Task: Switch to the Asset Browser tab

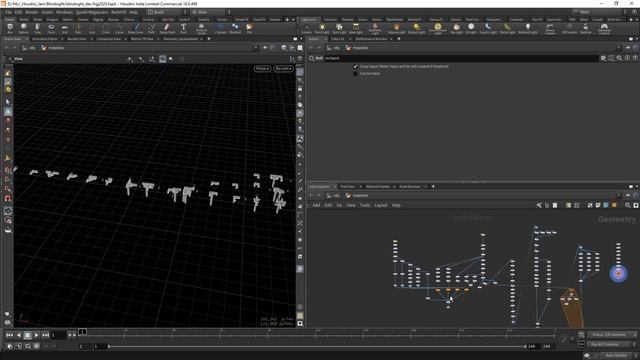Action: click(x=409, y=187)
